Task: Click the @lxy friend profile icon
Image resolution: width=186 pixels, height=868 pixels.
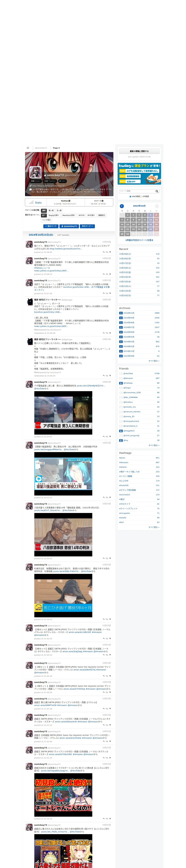Action: pos(121,440)
